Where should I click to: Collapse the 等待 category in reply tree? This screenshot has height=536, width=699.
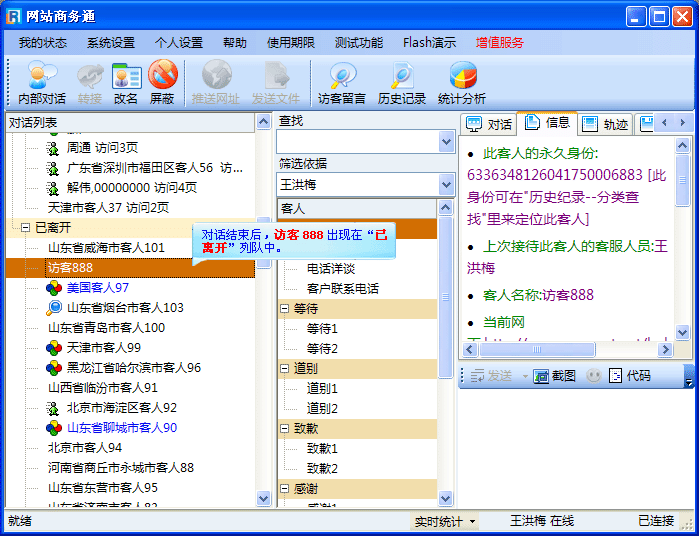285,309
